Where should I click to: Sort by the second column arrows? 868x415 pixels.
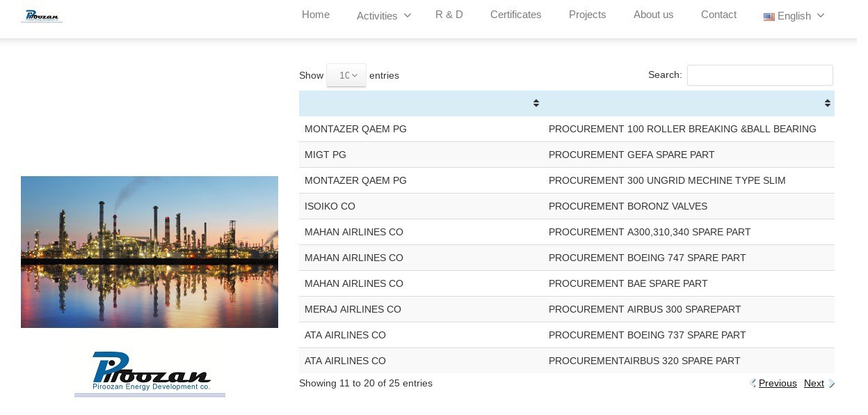[x=828, y=103]
